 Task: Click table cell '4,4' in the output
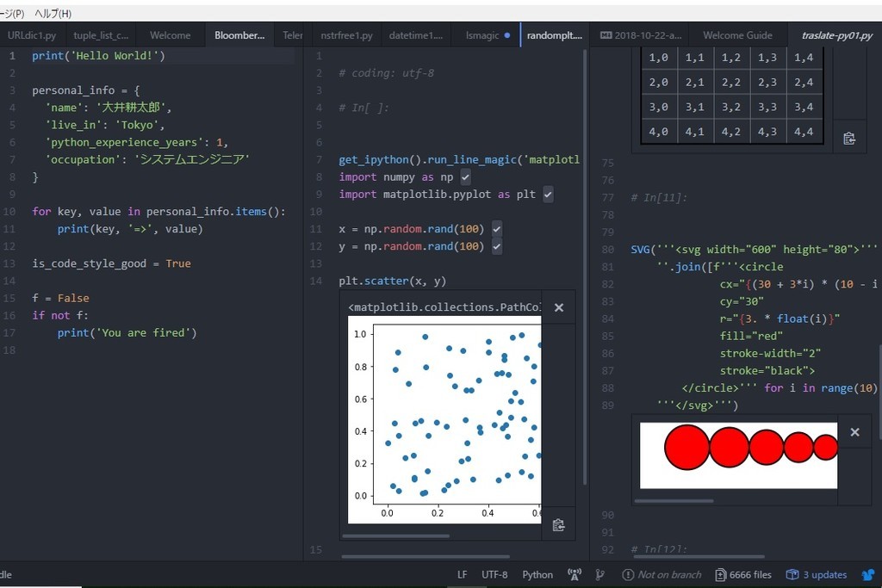point(804,132)
